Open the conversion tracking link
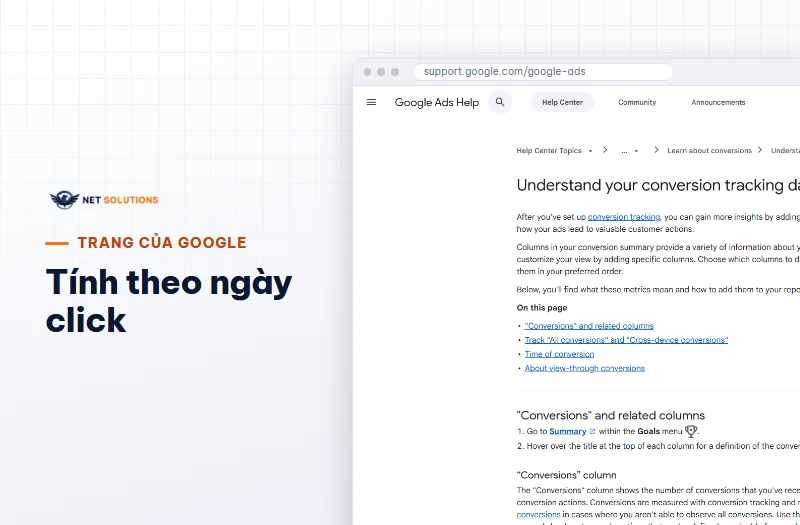800x525 pixels. tap(624, 217)
